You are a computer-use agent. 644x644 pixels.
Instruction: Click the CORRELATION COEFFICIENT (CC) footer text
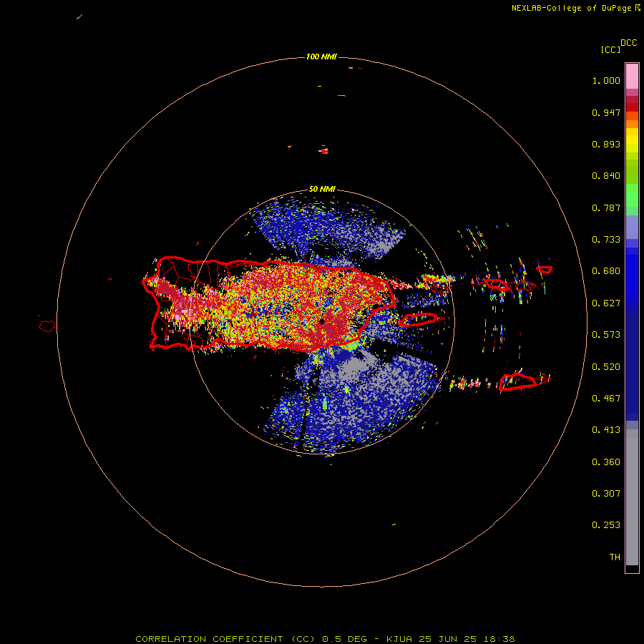225,639
